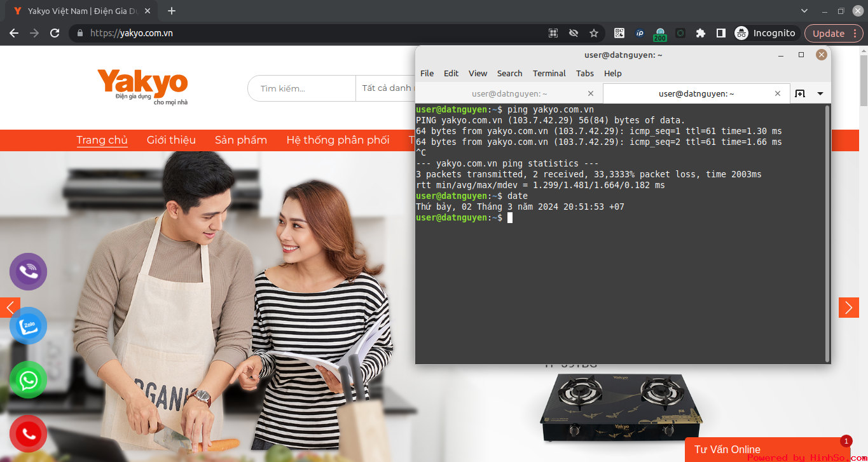Screen dimensions: 868x462
Task: Open a new browser tab with plus
Action: point(171,11)
